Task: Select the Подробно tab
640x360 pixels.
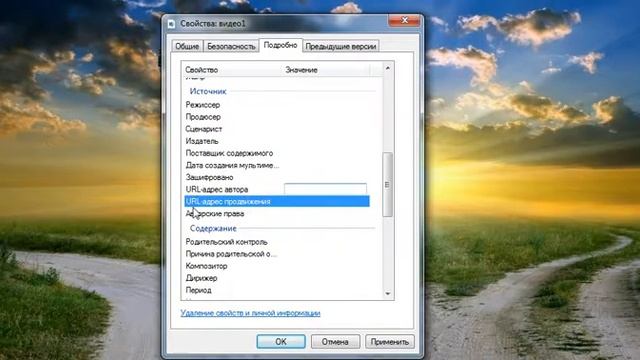Action: tap(280, 45)
